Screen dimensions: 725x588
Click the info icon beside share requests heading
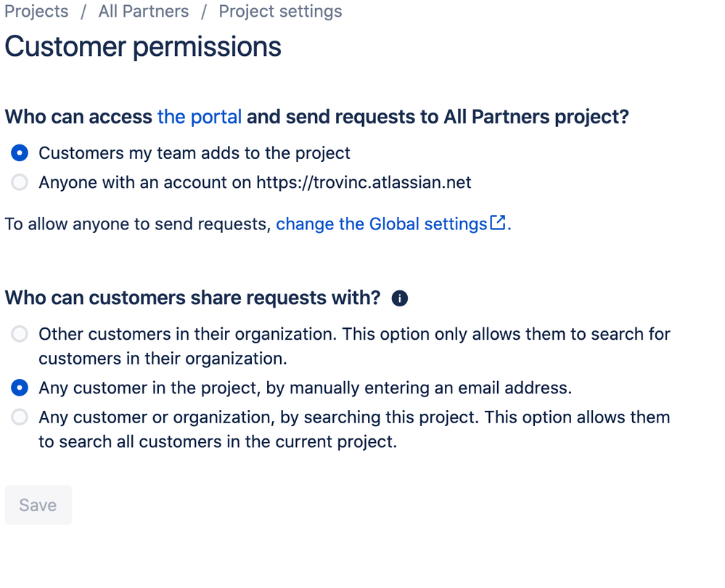(399, 298)
